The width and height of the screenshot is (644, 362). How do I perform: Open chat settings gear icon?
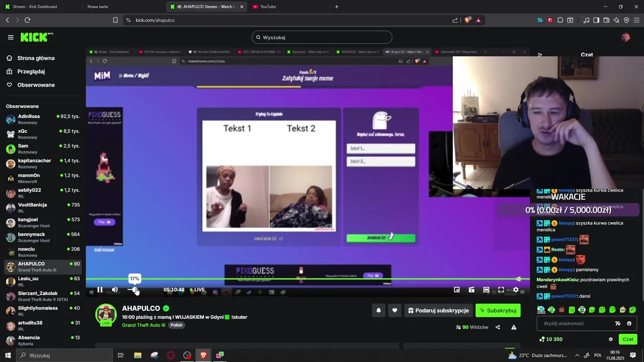(x=611, y=339)
